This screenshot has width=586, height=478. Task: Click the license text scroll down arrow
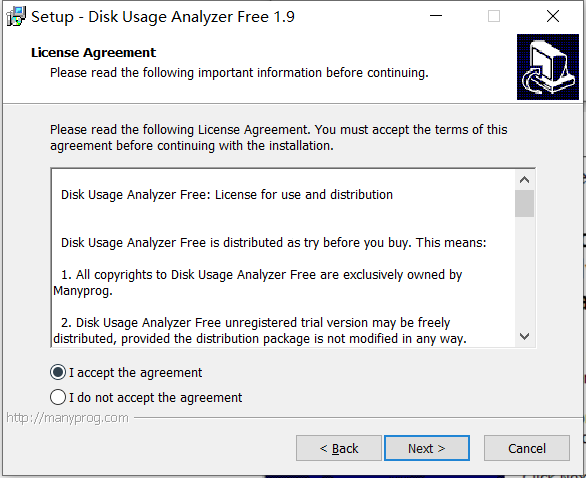(x=524, y=336)
